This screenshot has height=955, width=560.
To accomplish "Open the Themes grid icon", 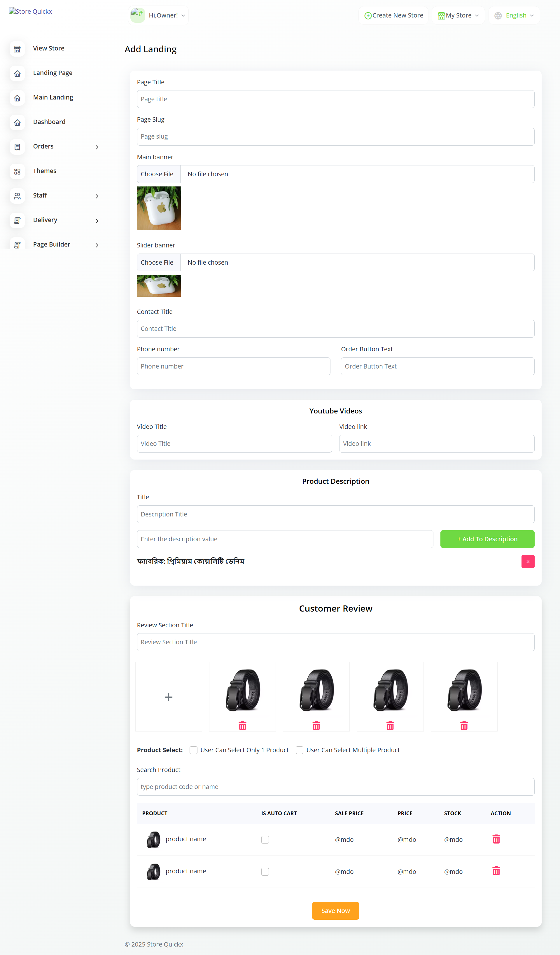I will [17, 171].
